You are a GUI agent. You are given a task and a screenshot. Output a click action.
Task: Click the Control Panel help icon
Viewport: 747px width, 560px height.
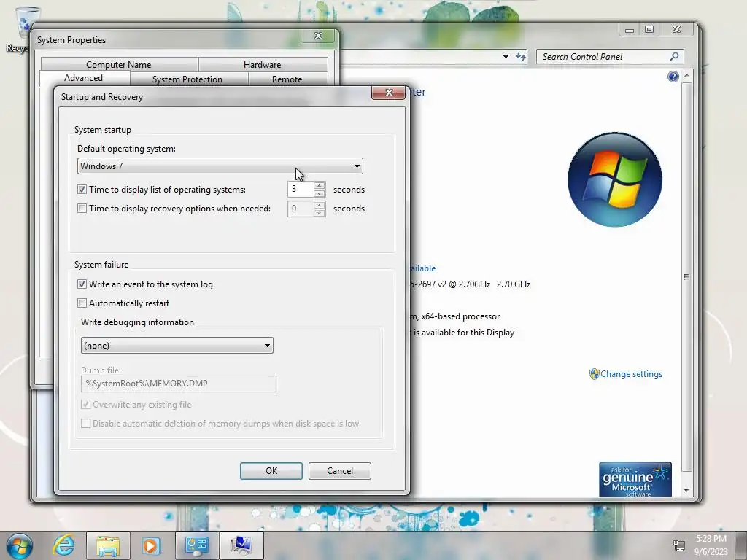coord(673,77)
